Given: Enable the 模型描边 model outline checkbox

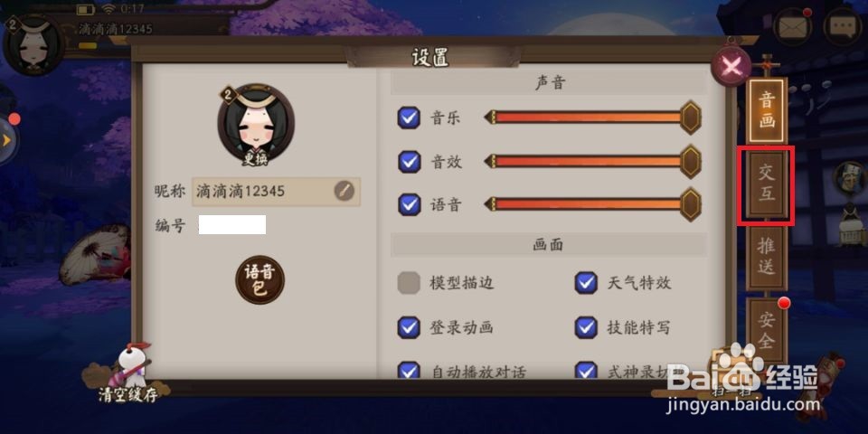Looking at the screenshot, I should tap(409, 283).
